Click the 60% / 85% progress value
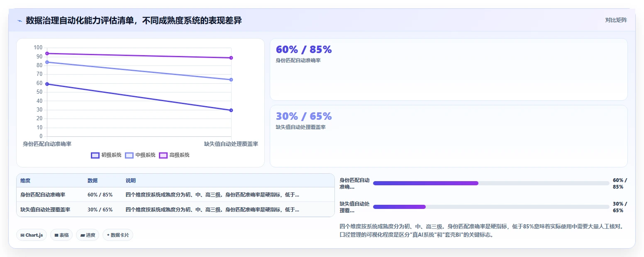This screenshot has width=644, height=257. pos(620,183)
